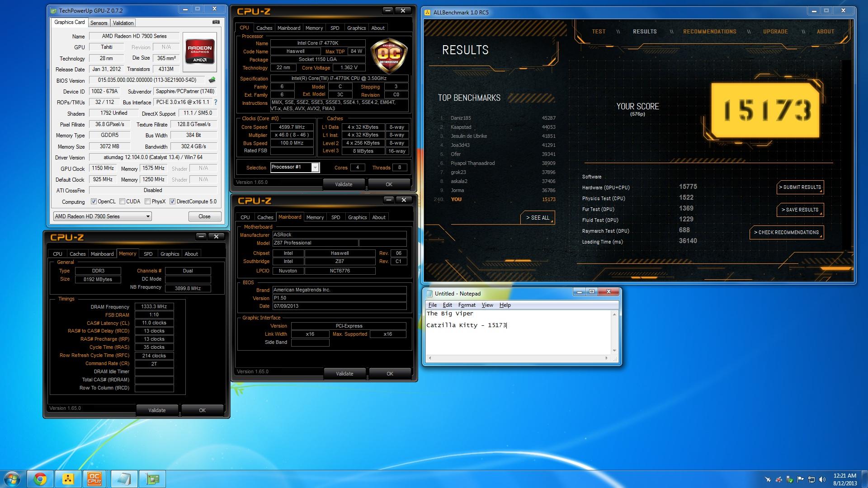Open the View menu in Notepad
Viewport: 868px width, 488px height.
[487, 305]
